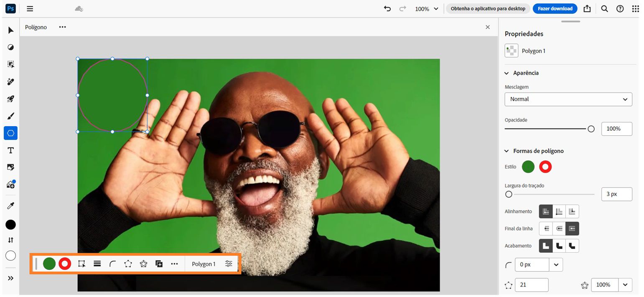Open the Mesclagem blend mode dropdown
644x297 pixels.
tap(568, 99)
